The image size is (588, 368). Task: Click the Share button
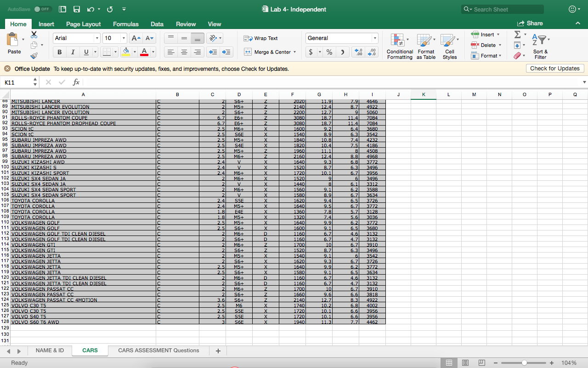[x=530, y=23]
